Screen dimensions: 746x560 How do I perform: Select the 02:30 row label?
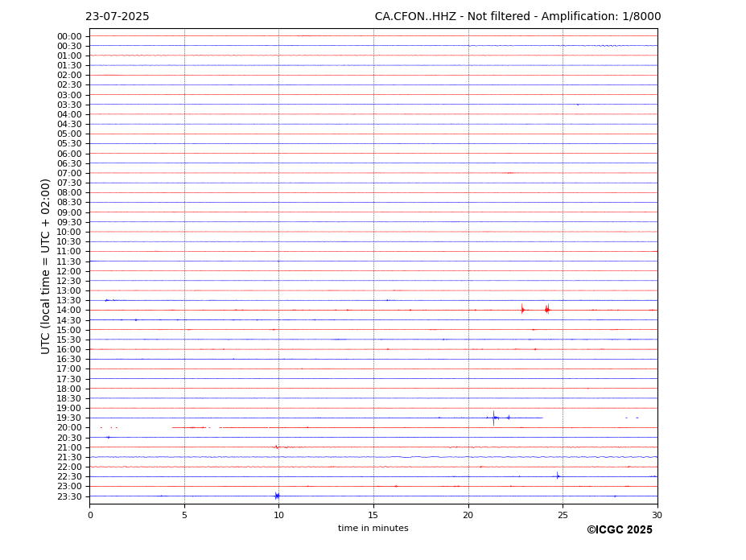coord(69,85)
